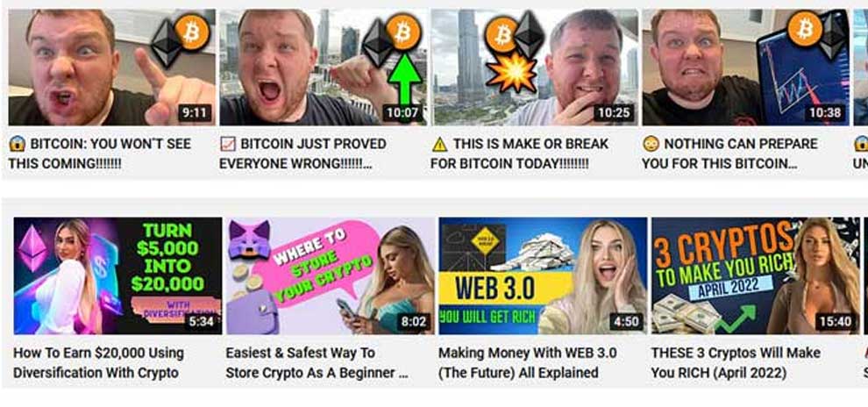The height and width of the screenshot is (407, 868).
Task: Open the 'Turn $5,000 into $20,000' thumbnail
Action: (x=117, y=275)
